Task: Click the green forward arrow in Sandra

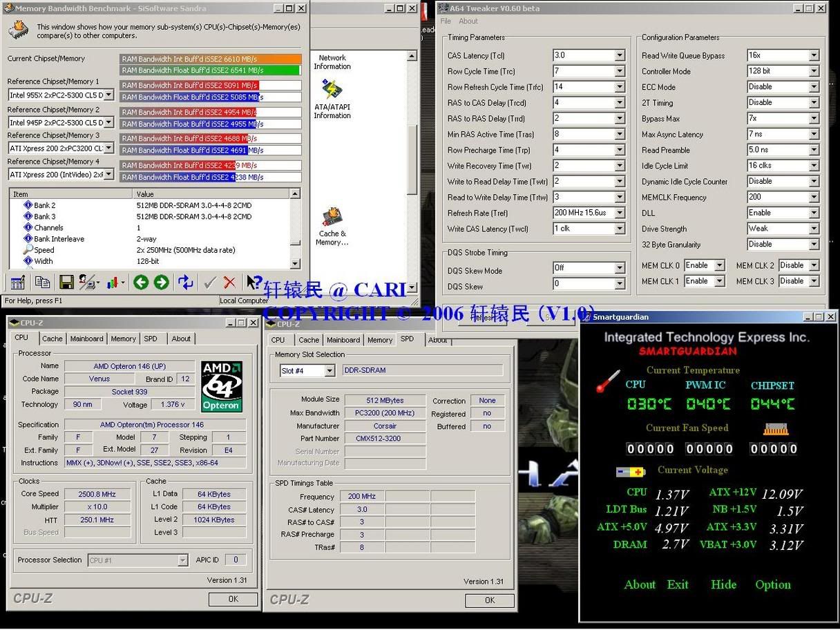Action: pyautogui.click(x=162, y=282)
